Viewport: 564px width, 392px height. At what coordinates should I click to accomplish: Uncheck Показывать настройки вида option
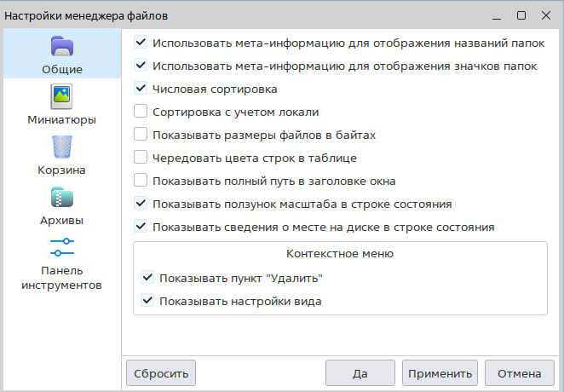[x=147, y=301]
